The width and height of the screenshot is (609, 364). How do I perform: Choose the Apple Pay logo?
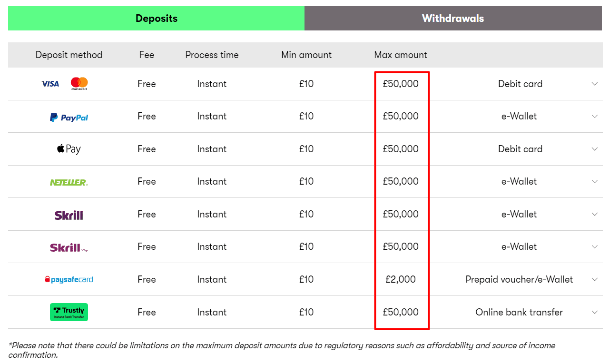[x=69, y=149]
